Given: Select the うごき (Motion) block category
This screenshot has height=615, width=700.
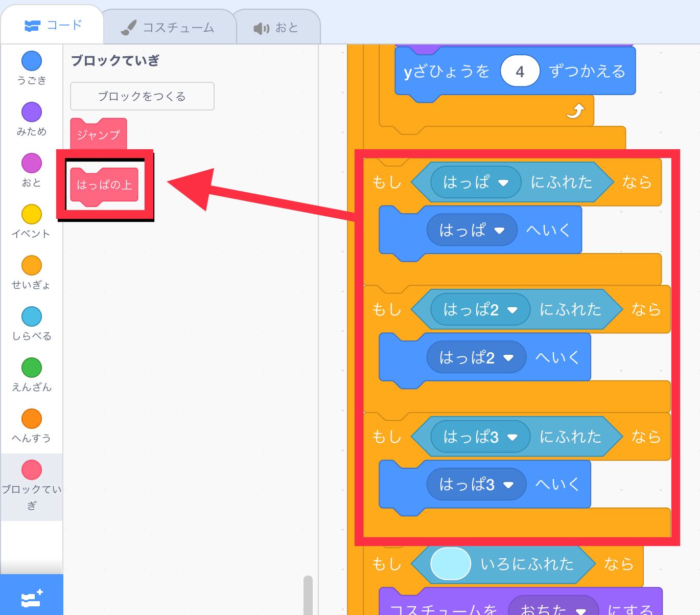Looking at the screenshot, I should click(x=32, y=65).
